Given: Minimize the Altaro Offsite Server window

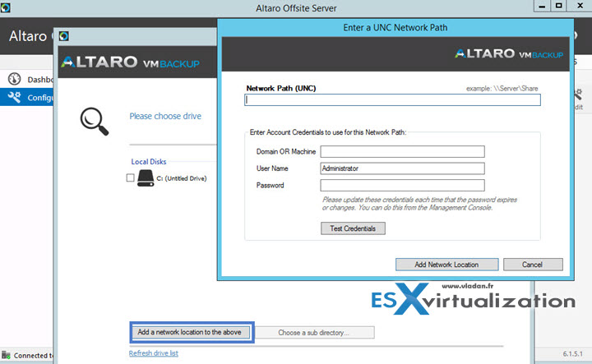Looking at the screenshot, I should click(542, 6).
